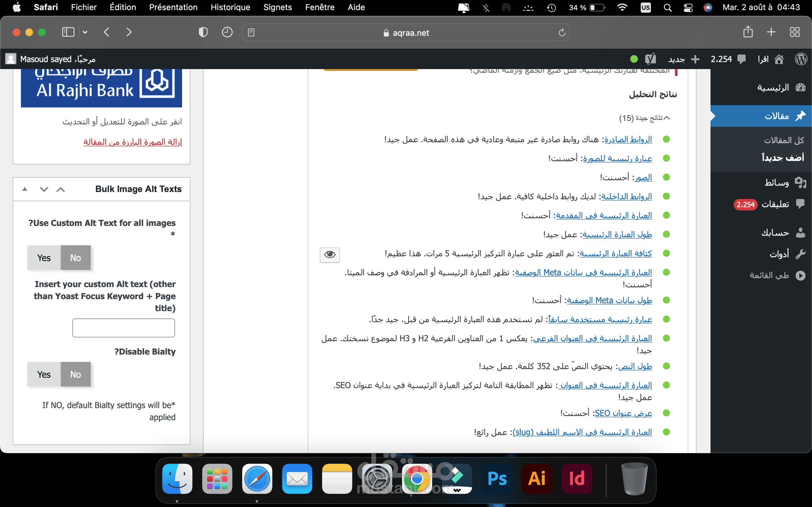Click the red remove featured image link
This screenshot has height=507, width=812.
(x=133, y=142)
